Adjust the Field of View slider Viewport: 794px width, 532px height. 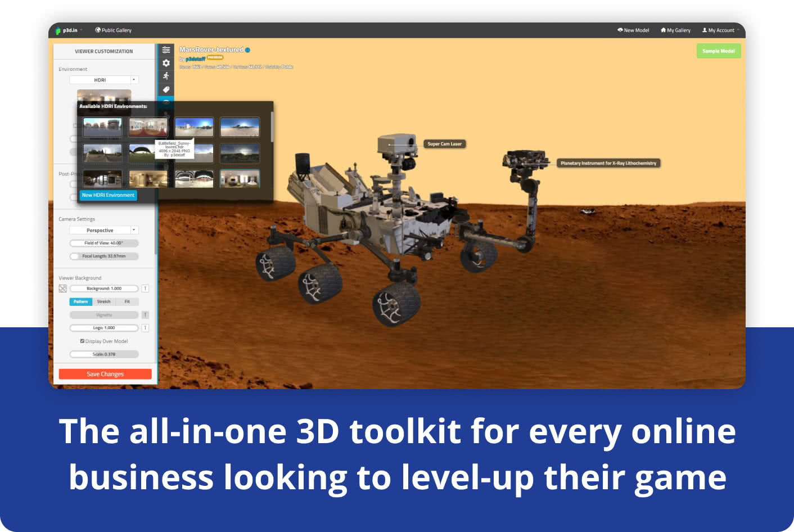(x=104, y=243)
